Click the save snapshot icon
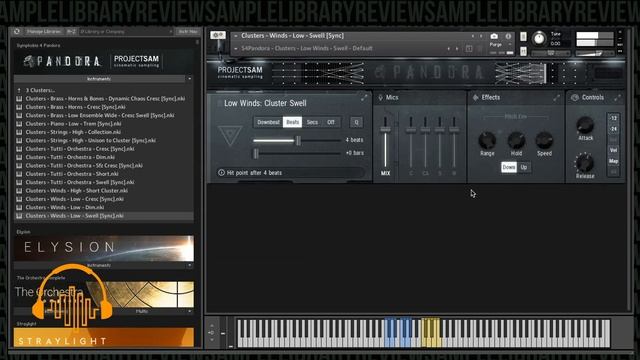The width and height of the screenshot is (640, 360). [469, 49]
